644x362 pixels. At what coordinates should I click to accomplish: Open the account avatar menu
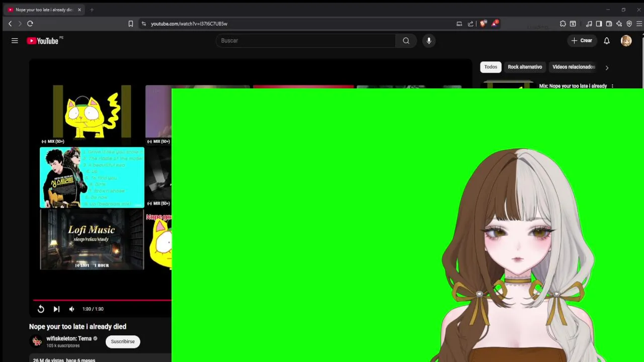pyautogui.click(x=626, y=41)
